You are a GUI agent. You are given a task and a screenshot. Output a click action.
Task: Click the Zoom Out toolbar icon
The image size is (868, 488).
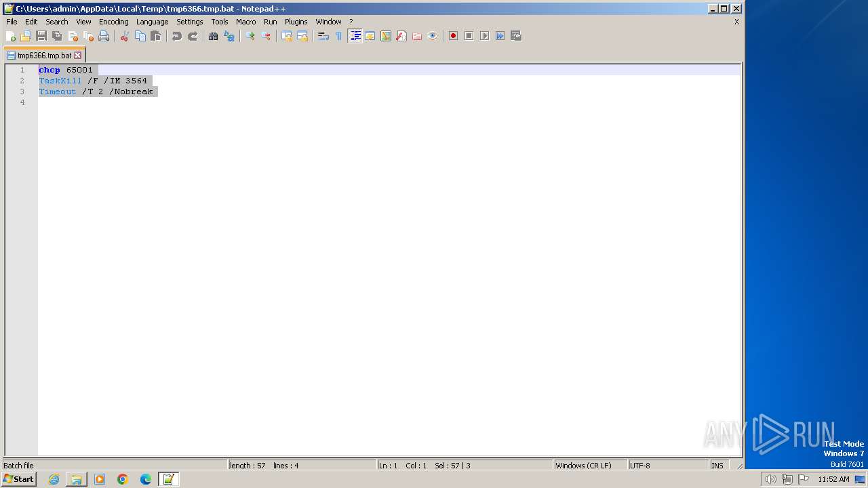[266, 36]
